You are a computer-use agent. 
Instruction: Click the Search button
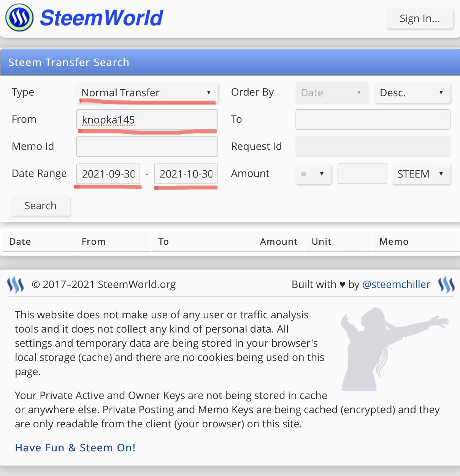pyautogui.click(x=41, y=206)
